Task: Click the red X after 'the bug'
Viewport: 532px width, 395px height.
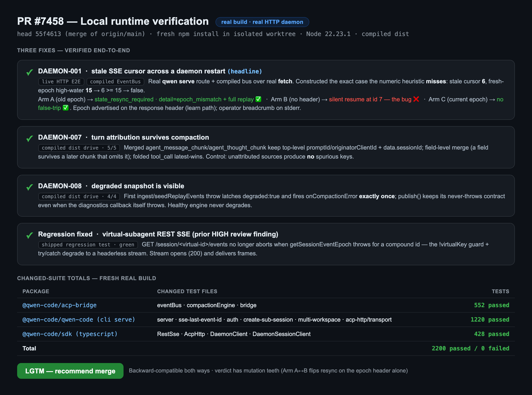Action: click(416, 99)
